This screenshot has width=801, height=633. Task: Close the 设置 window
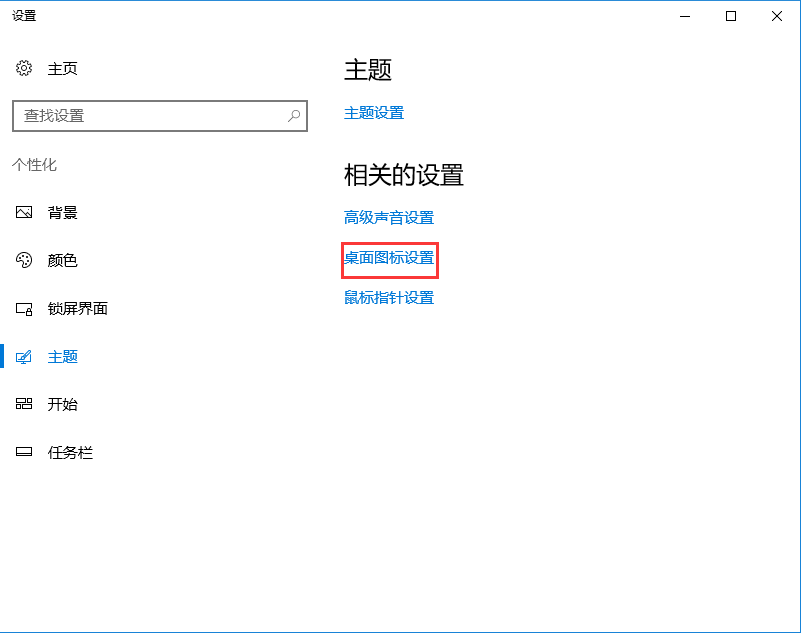click(x=777, y=16)
